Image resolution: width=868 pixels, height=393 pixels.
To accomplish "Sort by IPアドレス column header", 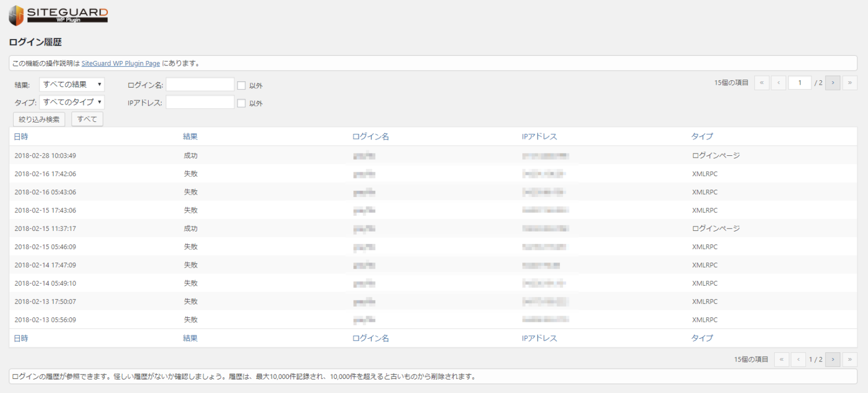I will coord(539,137).
